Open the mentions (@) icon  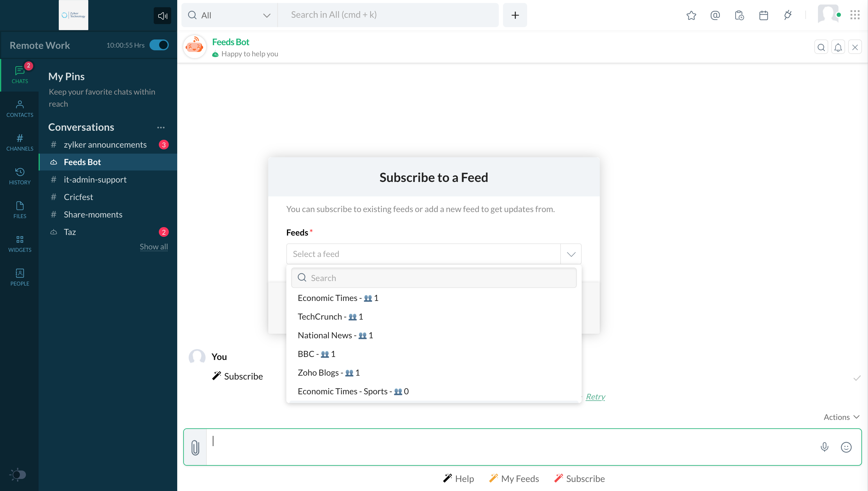click(715, 15)
